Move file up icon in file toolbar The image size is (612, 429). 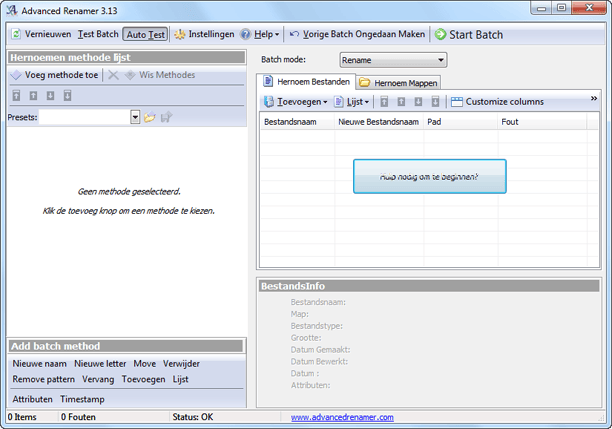pos(401,102)
